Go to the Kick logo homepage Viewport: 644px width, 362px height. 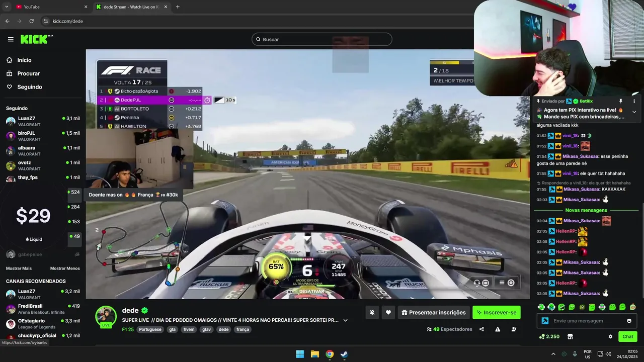coord(37,39)
